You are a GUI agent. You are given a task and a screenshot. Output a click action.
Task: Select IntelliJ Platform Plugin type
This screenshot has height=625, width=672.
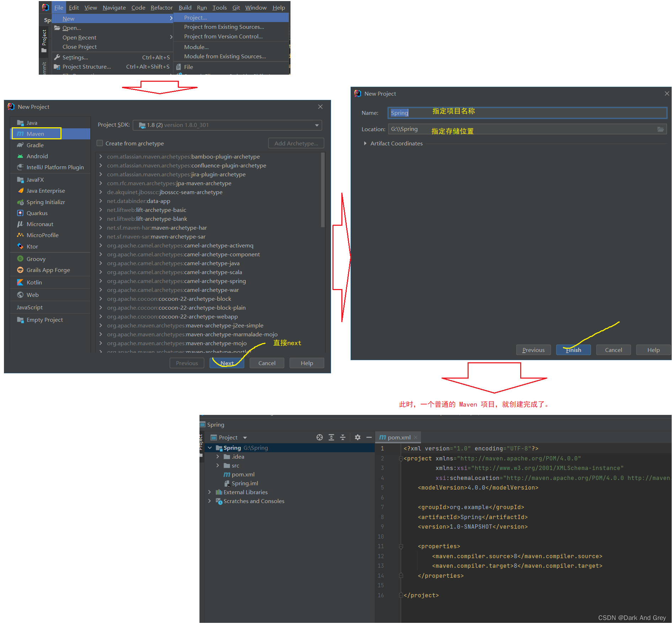[50, 167]
